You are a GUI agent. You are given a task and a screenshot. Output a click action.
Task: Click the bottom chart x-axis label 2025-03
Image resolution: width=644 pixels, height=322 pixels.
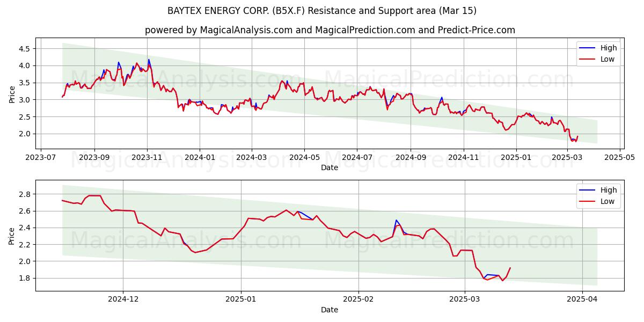(465, 300)
